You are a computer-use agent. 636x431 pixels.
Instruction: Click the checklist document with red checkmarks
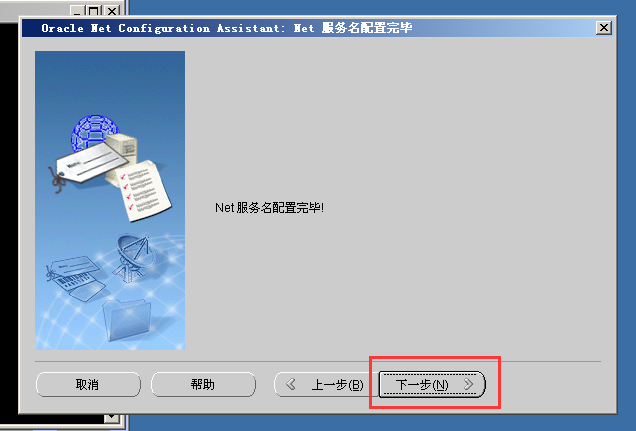click(x=144, y=191)
